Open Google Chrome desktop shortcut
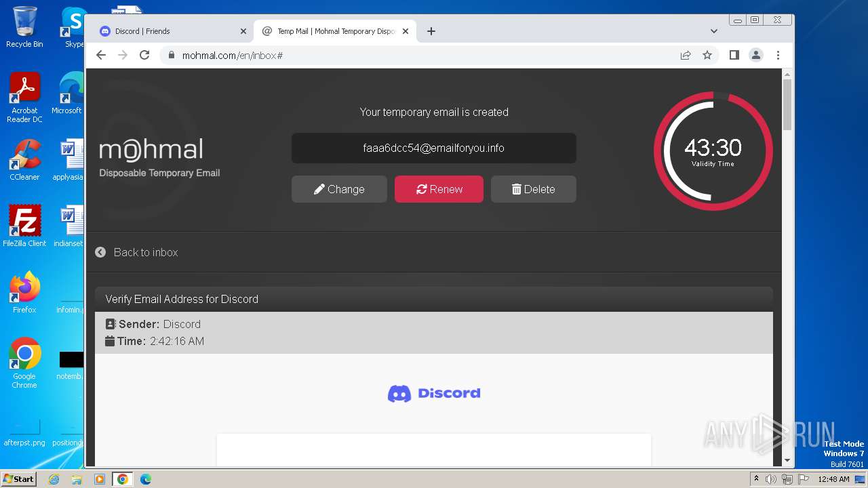 pyautogui.click(x=24, y=363)
